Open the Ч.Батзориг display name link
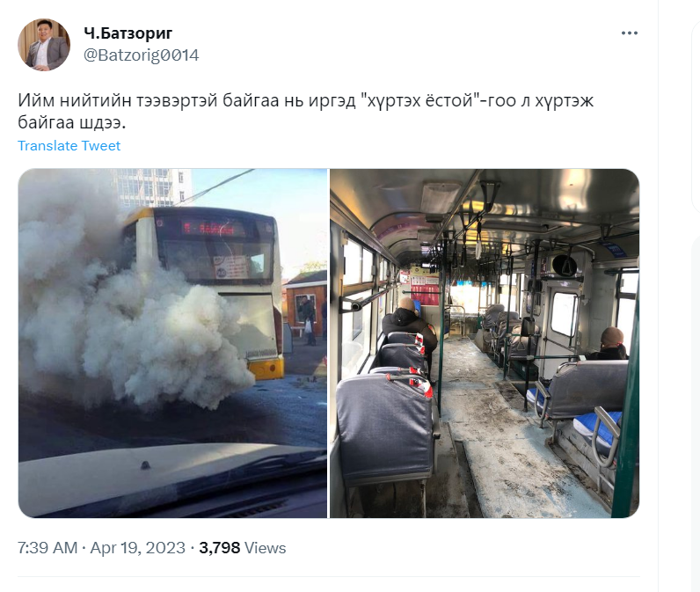The height and width of the screenshot is (592, 700). [x=128, y=33]
